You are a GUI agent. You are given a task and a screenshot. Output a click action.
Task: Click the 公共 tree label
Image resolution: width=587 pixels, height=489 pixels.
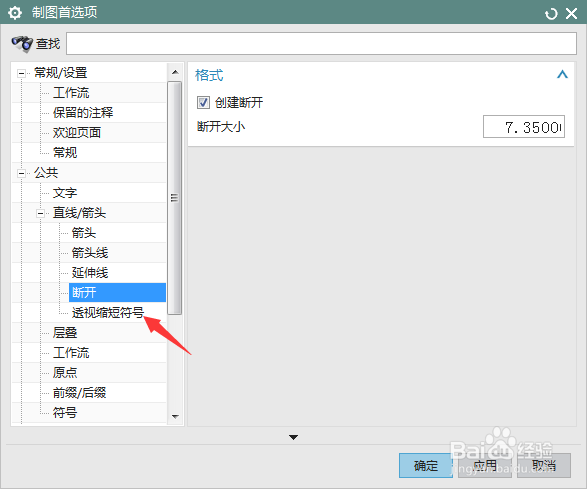pyautogui.click(x=46, y=173)
